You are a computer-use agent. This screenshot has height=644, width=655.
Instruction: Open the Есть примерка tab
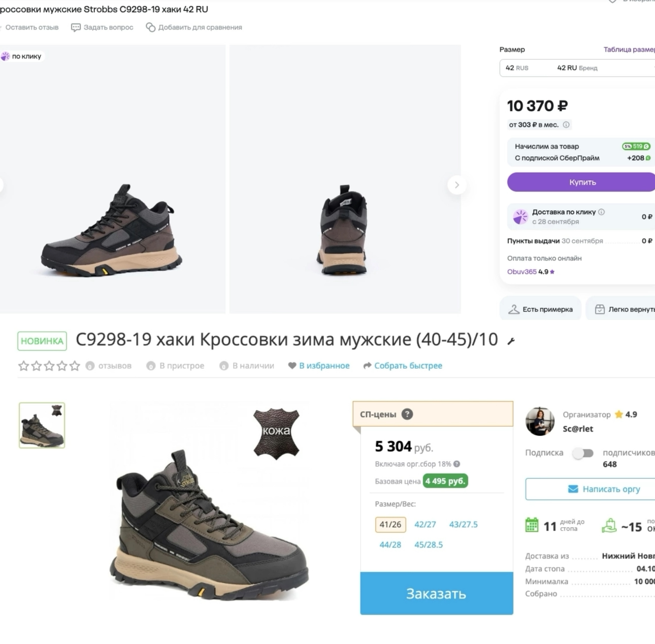[541, 309]
